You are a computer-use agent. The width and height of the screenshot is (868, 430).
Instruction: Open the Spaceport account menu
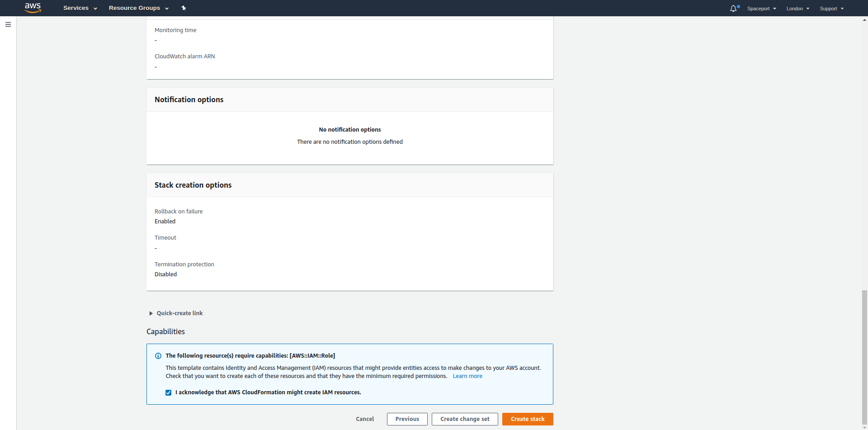click(x=762, y=9)
